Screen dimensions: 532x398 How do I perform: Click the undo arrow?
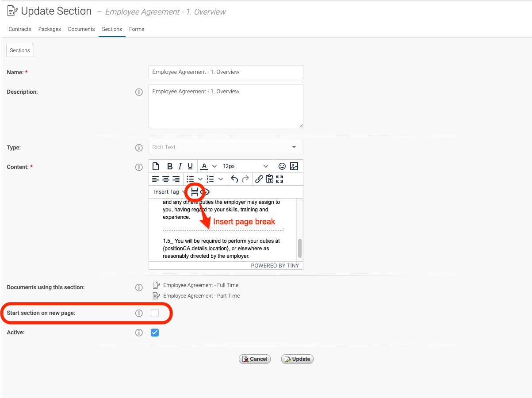point(235,179)
